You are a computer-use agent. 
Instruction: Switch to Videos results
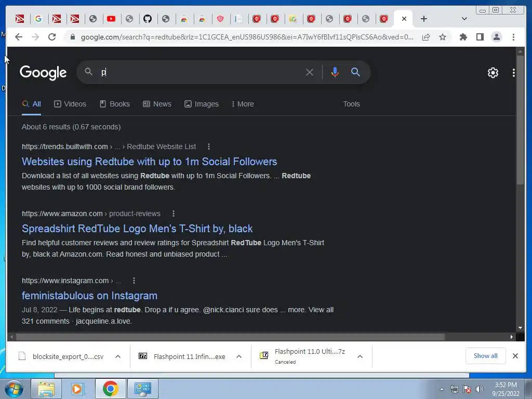click(70, 104)
